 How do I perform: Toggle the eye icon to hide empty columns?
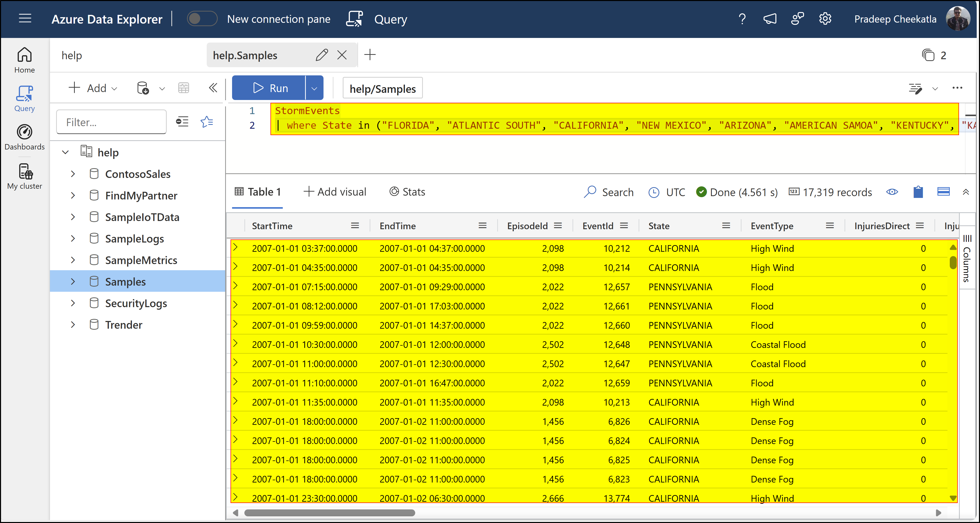click(x=892, y=192)
